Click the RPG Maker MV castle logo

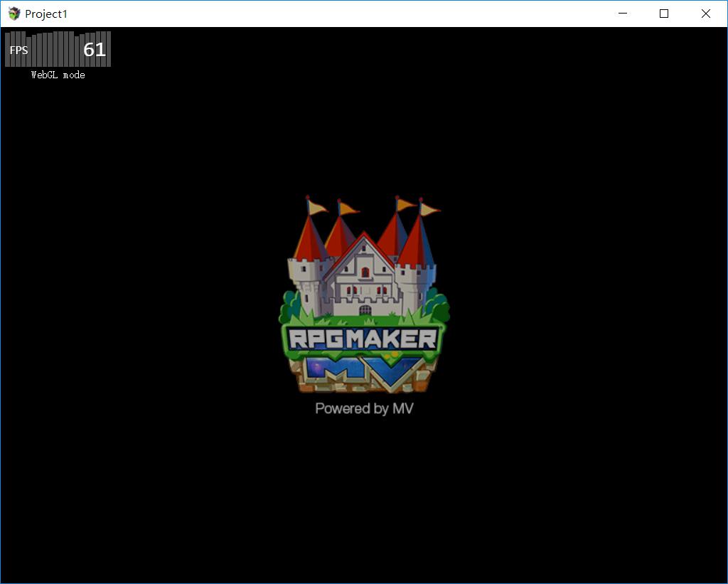[364, 294]
